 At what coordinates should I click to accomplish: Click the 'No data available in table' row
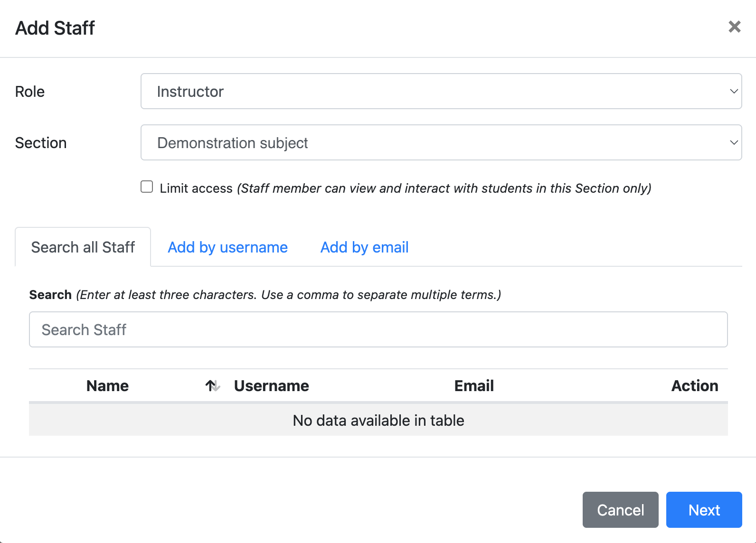378,420
